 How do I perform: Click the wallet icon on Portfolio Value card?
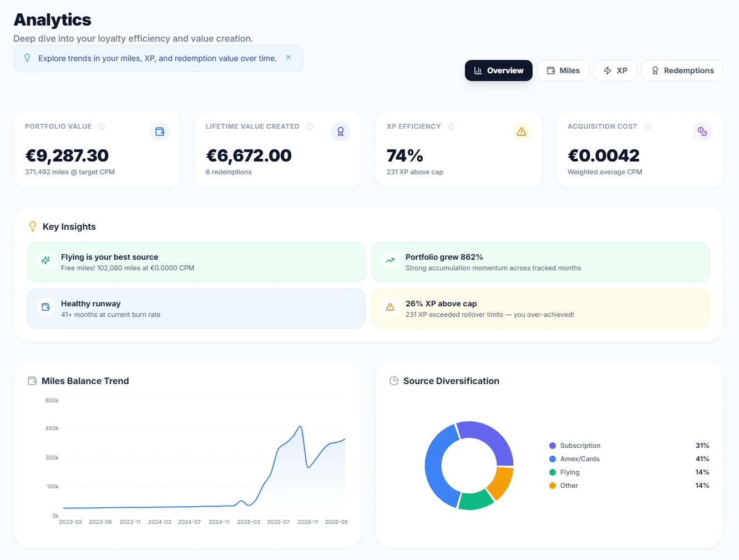[x=160, y=132]
